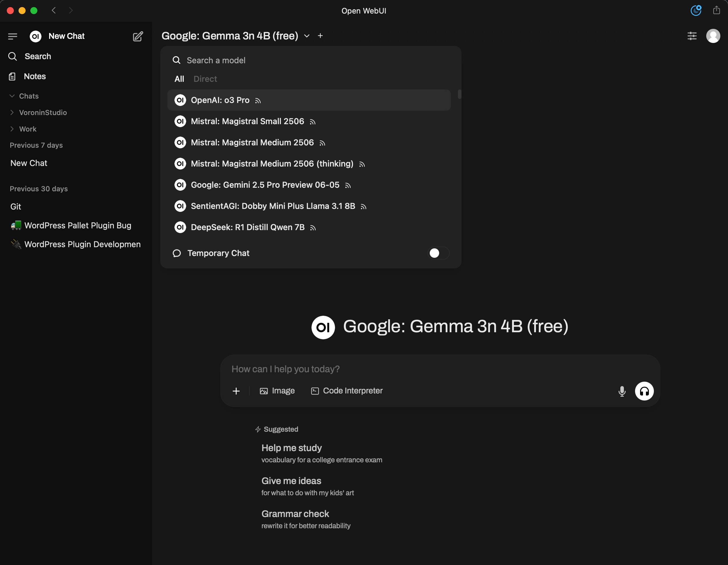
Task: Click the model list scrollbar thumb
Action: coord(459,94)
